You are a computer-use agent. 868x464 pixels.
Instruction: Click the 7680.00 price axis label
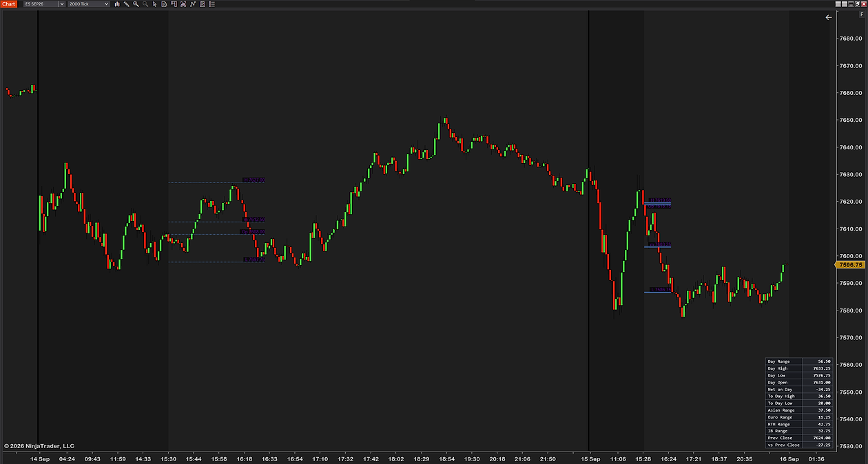tap(849, 39)
